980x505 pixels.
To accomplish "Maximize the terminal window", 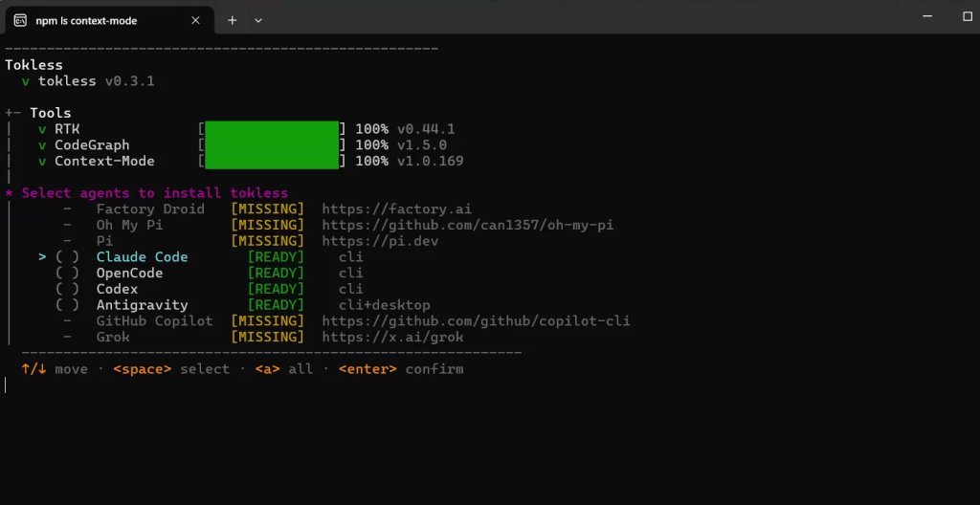I will [968, 17].
